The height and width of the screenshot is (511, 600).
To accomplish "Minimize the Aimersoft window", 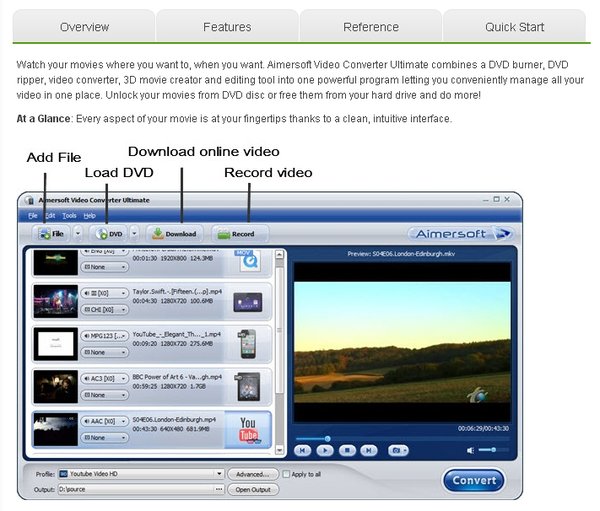I will [486, 200].
